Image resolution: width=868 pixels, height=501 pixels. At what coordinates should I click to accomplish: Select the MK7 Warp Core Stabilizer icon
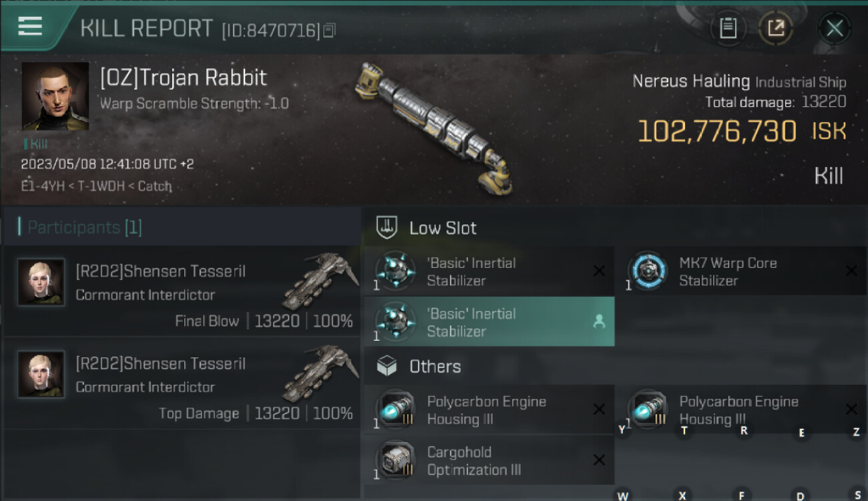coord(648,271)
